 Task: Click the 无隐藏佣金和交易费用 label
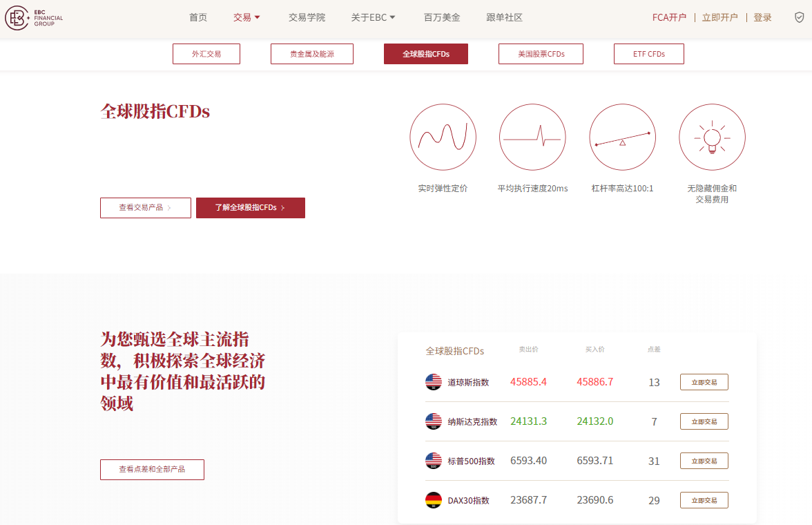click(712, 194)
